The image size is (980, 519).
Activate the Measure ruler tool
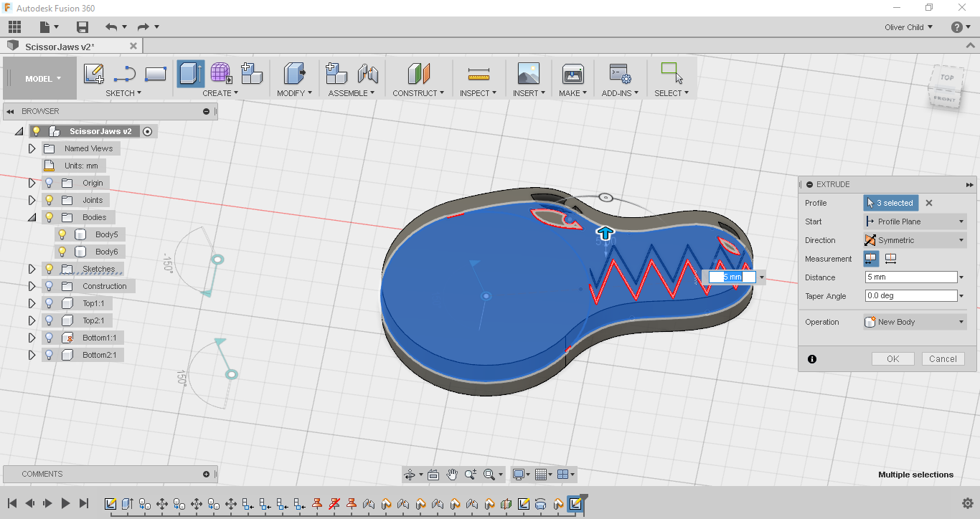pos(478,73)
